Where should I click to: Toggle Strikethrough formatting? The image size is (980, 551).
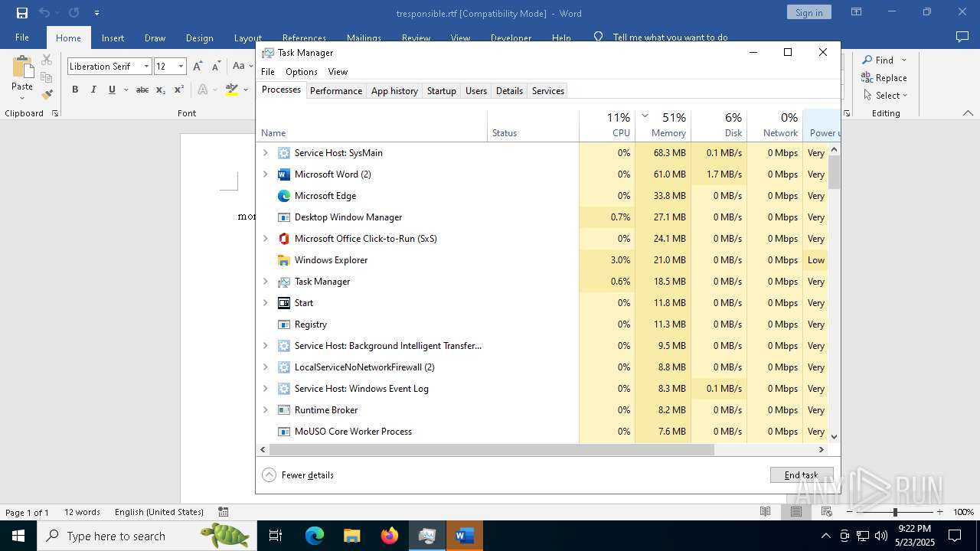142,90
